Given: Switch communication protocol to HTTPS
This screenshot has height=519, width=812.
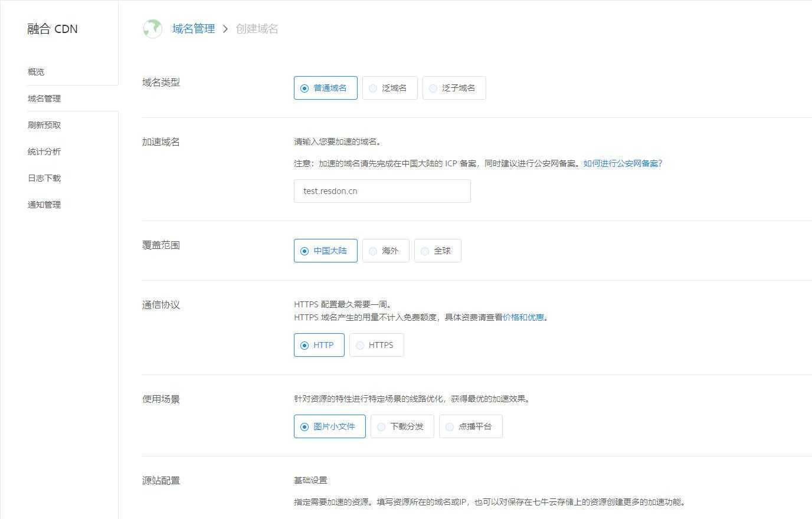Looking at the screenshot, I should pos(376,345).
